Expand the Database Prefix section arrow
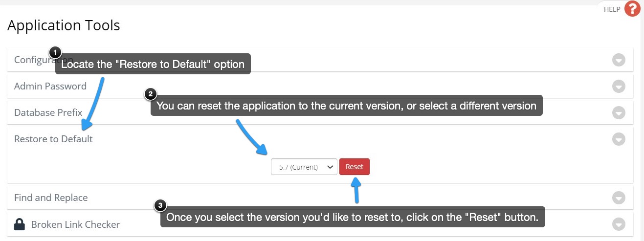This screenshot has width=644, height=241. (619, 113)
